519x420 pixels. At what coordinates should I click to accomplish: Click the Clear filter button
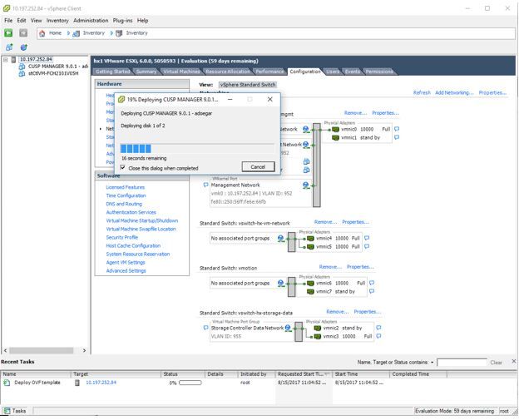tap(496, 363)
